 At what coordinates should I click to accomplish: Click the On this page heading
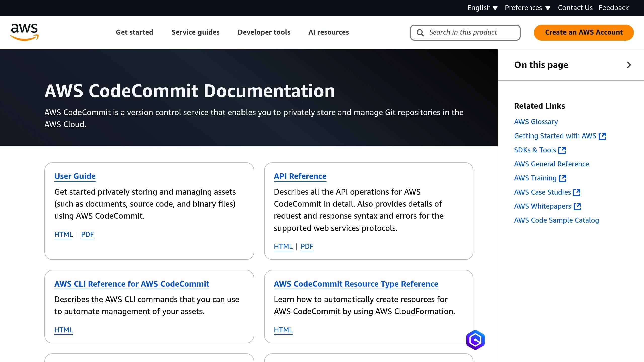coord(541,65)
